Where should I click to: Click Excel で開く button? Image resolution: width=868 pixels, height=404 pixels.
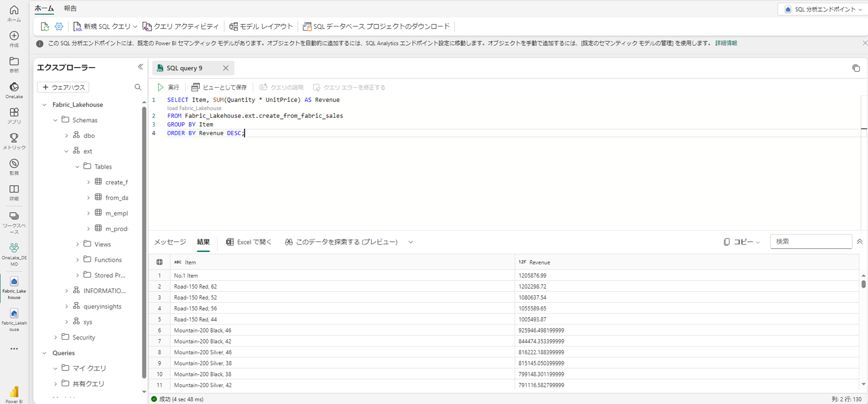coord(249,242)
